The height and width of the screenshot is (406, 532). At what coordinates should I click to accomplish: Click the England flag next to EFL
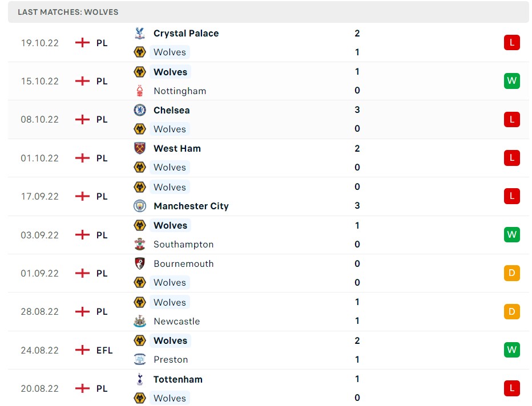point(81,350)
